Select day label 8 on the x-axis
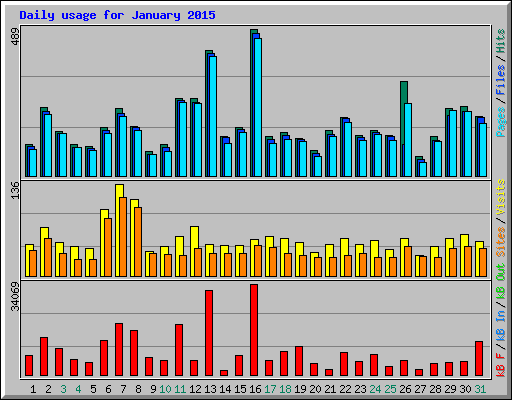 coord(138,389)
